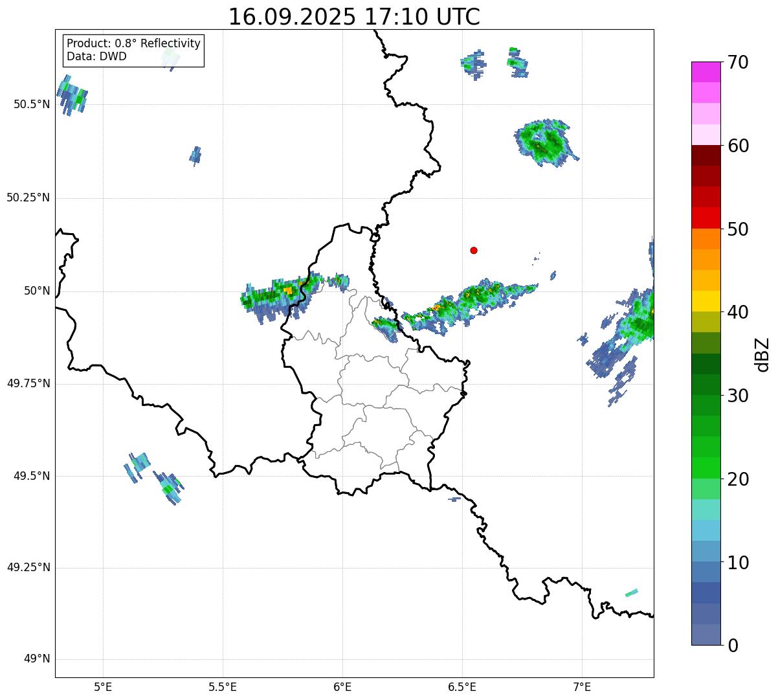Click the "5.5°E" longitude label

click(223, 686)
